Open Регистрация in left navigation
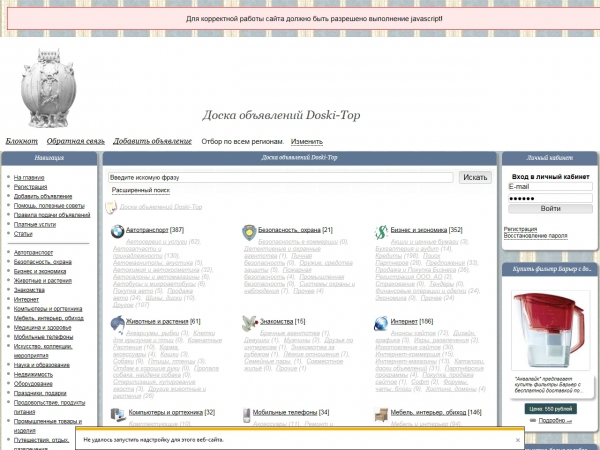 [x=31, y=187]
